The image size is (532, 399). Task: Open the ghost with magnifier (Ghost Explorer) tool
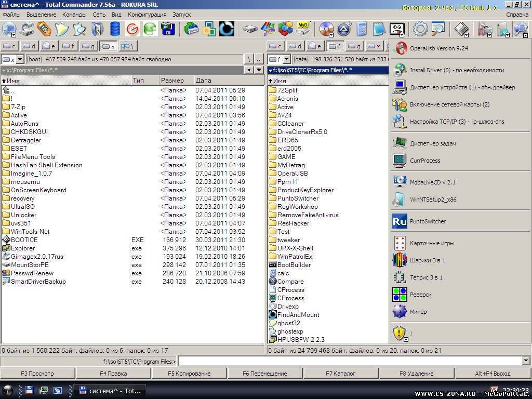point(79,29)
